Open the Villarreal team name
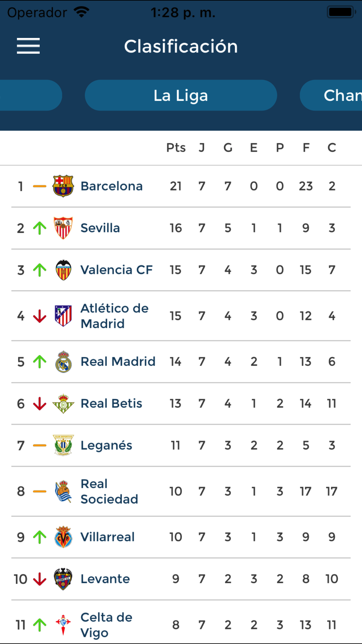The width and height of the screenshot is (362, 644). [108, 537]
